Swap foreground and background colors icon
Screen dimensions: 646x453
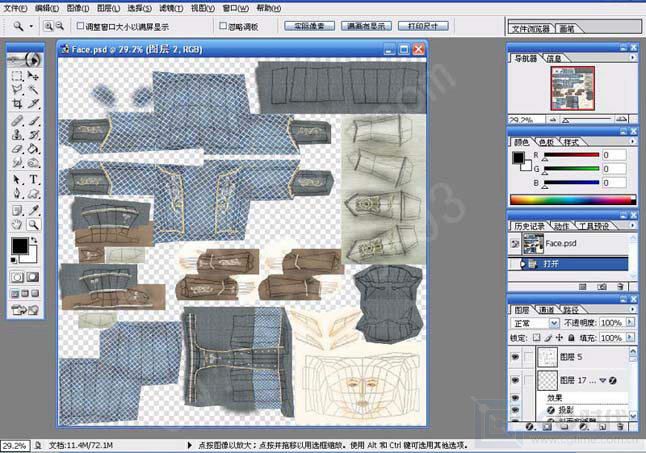[x=34, y=240]
